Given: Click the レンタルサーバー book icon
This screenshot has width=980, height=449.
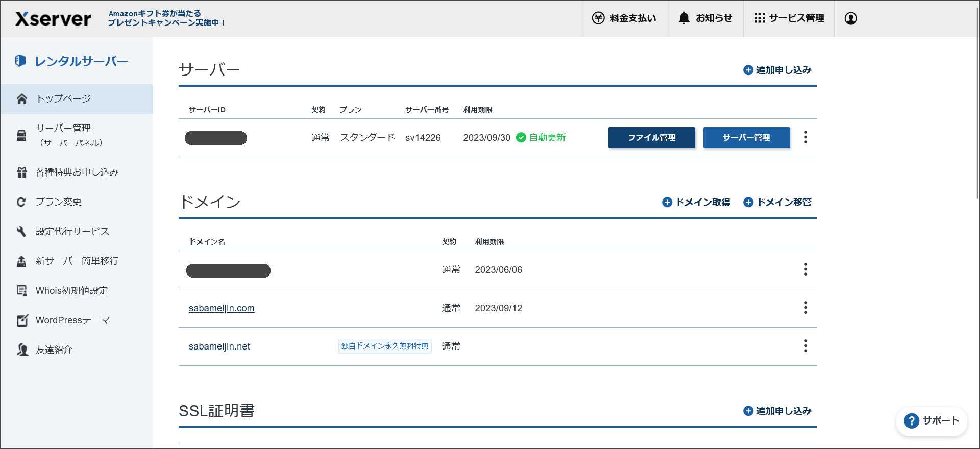Looking at the screenshot, I should [x=20, y=61].
